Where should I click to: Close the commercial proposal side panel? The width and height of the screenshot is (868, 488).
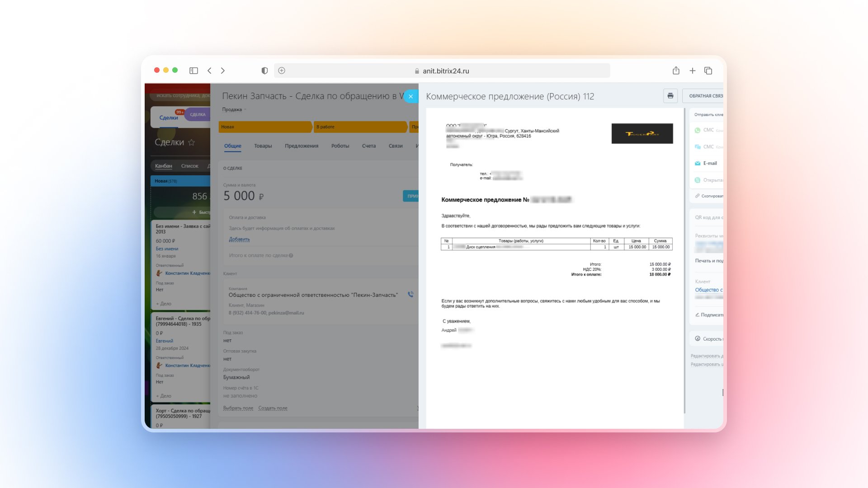[410, 96]
